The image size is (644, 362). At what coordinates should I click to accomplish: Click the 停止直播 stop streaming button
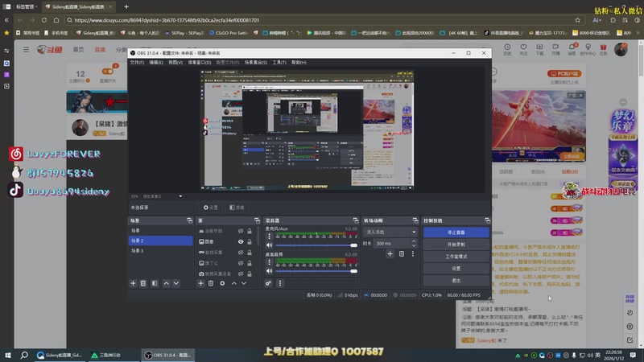point(456,232)
